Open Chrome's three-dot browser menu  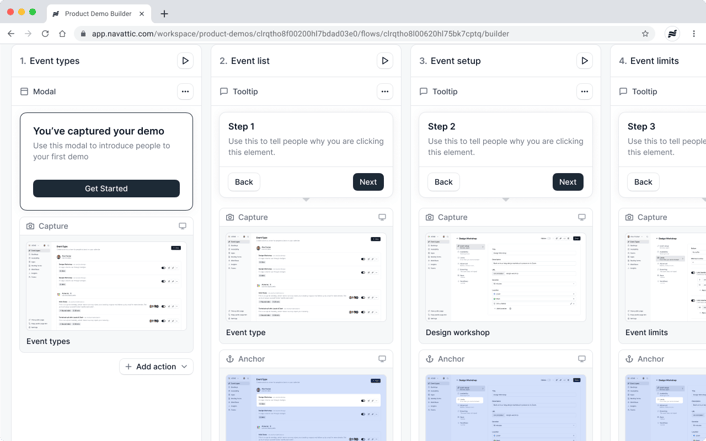point(694,34)
